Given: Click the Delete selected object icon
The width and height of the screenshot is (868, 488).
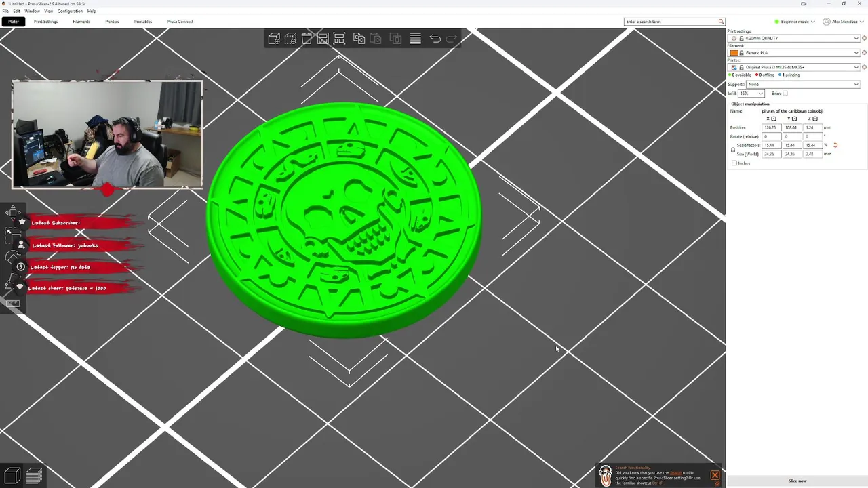Looking at the screenshot, I should coord(290,39).
